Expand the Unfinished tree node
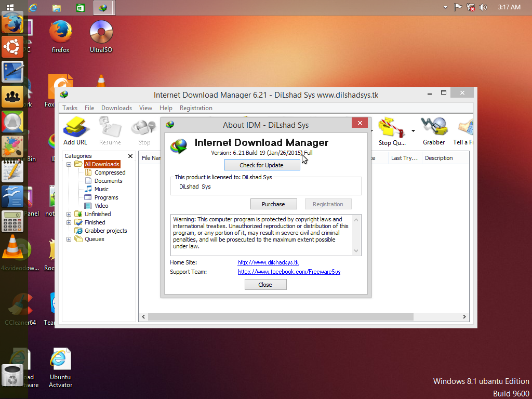Screen dimensions: 532x399 point(69,214)
